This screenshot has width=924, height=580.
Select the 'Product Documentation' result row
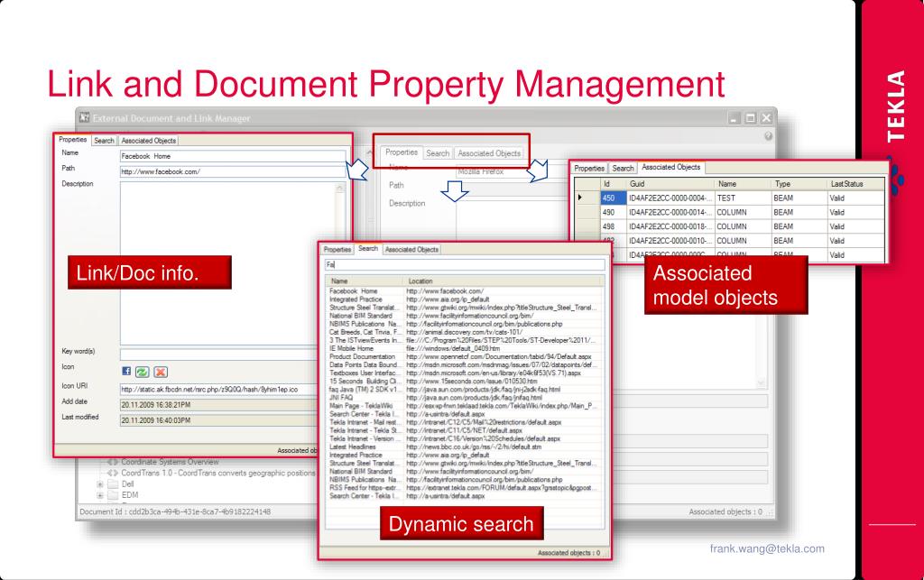point(465,357)
